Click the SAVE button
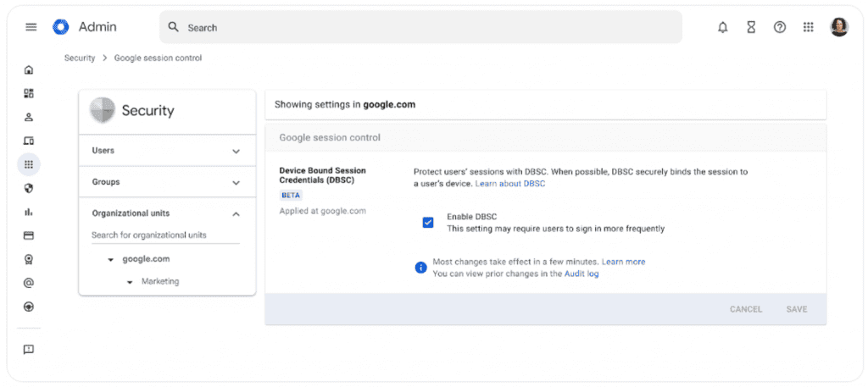 click(x=797, y=309)
